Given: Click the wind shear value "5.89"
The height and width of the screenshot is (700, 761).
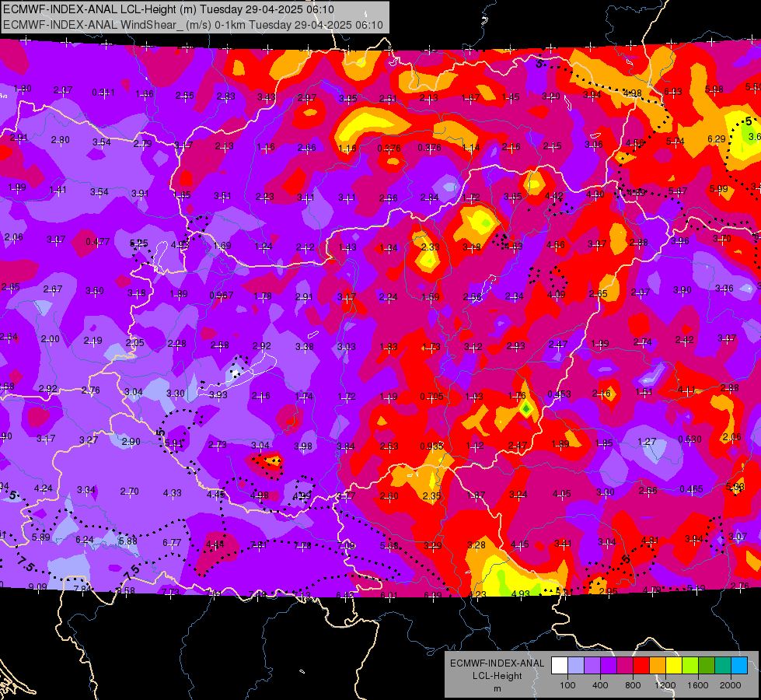Looking at the screenshot, I should [x=40, y=537].
